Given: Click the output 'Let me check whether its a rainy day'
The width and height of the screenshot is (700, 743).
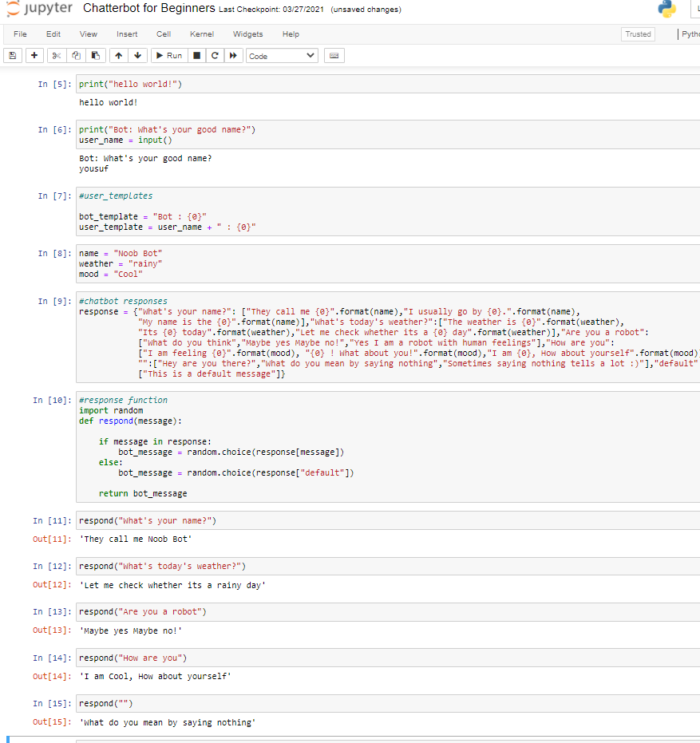Looking at the screenshot, I should [x=172, y=585].
